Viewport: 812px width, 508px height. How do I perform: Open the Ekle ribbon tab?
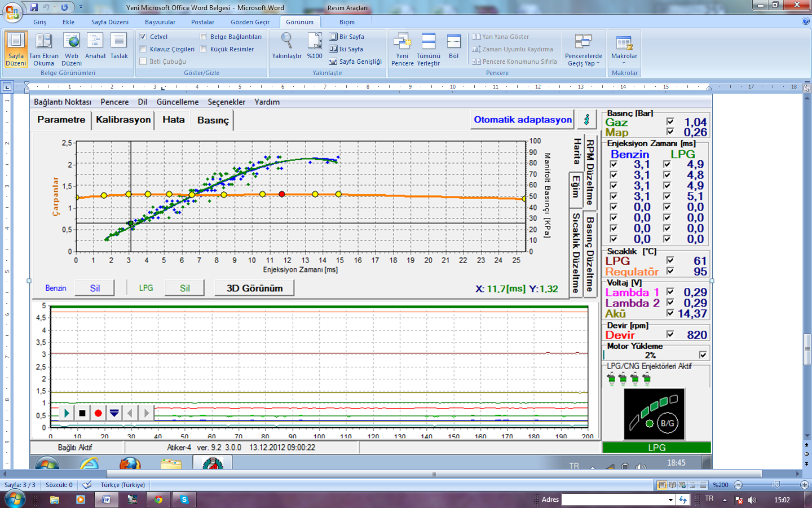(68, 22)
